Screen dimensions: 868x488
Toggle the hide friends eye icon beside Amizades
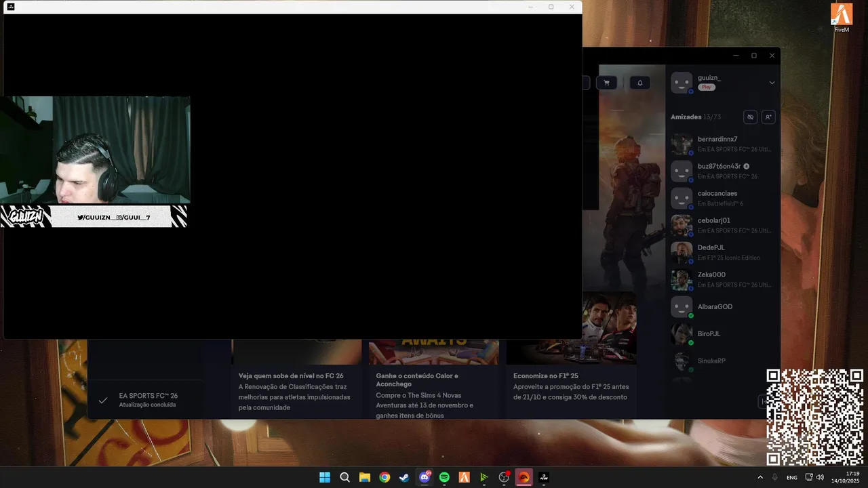point(750,117)
